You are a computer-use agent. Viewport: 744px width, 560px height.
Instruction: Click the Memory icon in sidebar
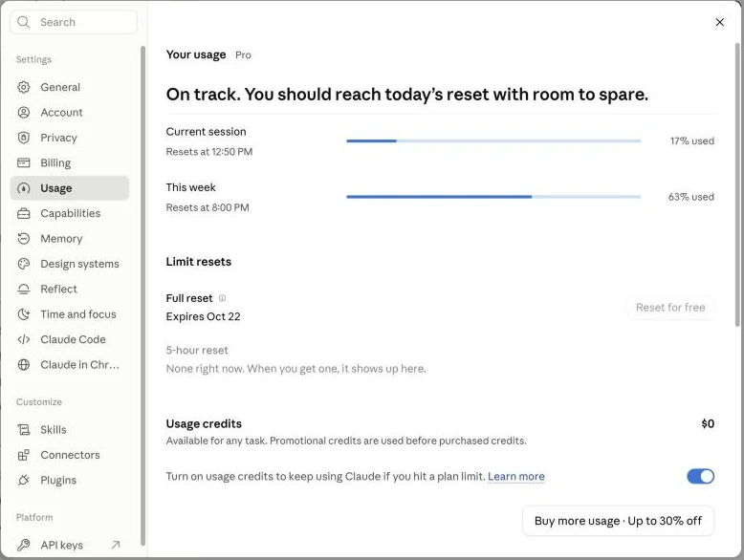(24, 239)
